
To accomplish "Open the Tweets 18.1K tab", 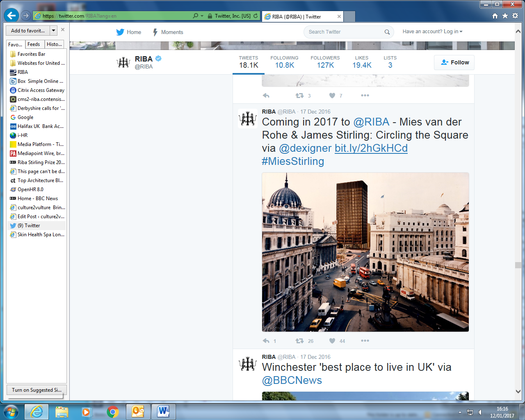I will (x=249, y=62).
